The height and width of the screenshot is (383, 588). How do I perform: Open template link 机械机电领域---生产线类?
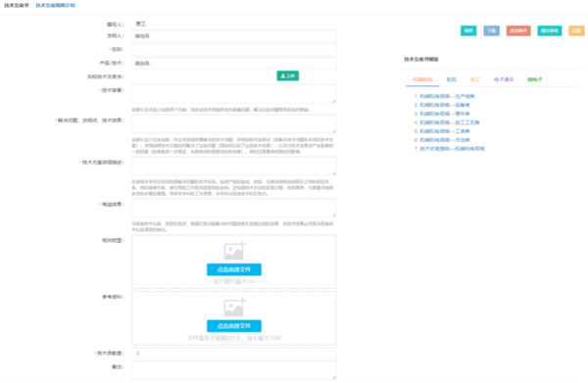pyautogui.click(x=447, y=96)
